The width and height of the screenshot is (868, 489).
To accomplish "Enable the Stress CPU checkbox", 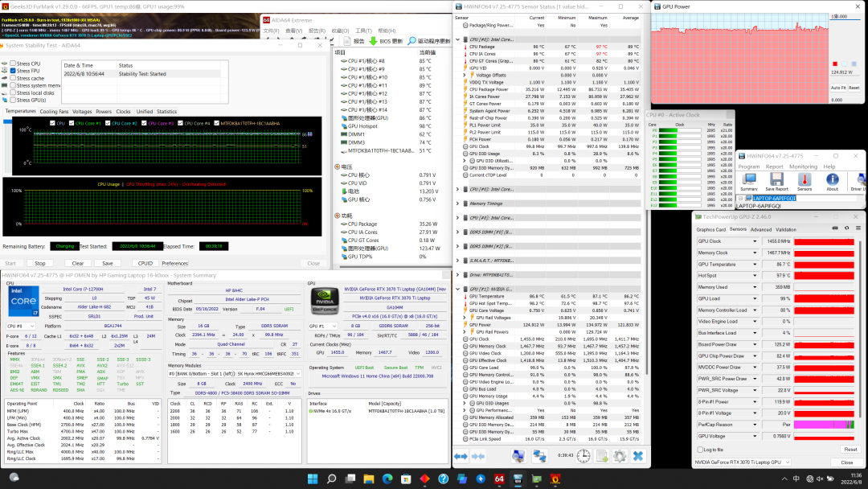I will [x=14, y=64].
